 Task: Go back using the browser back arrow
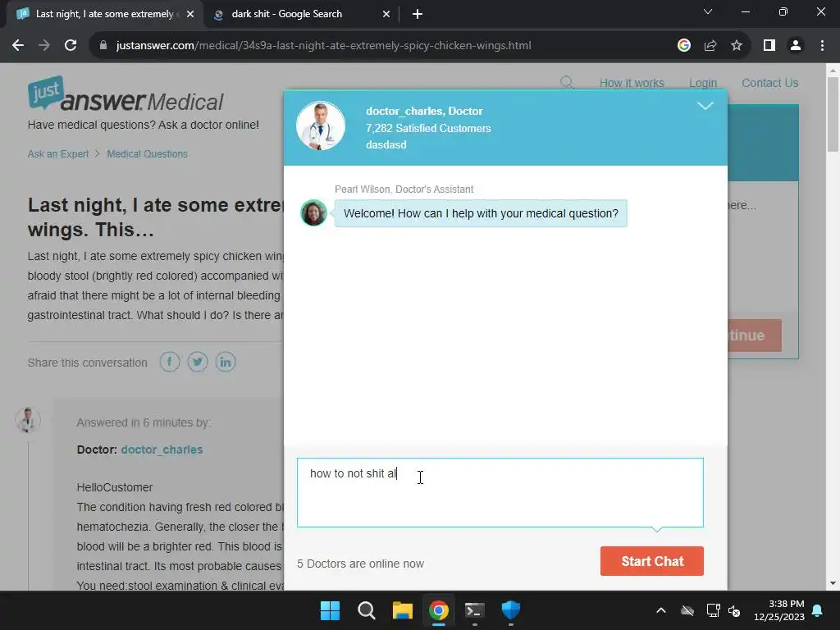(x=18, y=46)
